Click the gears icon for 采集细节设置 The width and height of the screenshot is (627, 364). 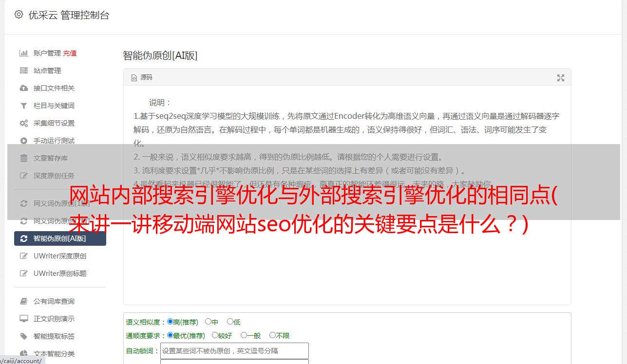(23, 123)
